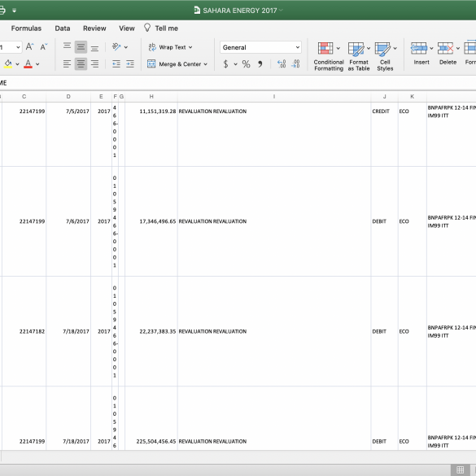Screen dimensions: 476x476
Task: Click Merge & Center
Action: tap(174, 64)
